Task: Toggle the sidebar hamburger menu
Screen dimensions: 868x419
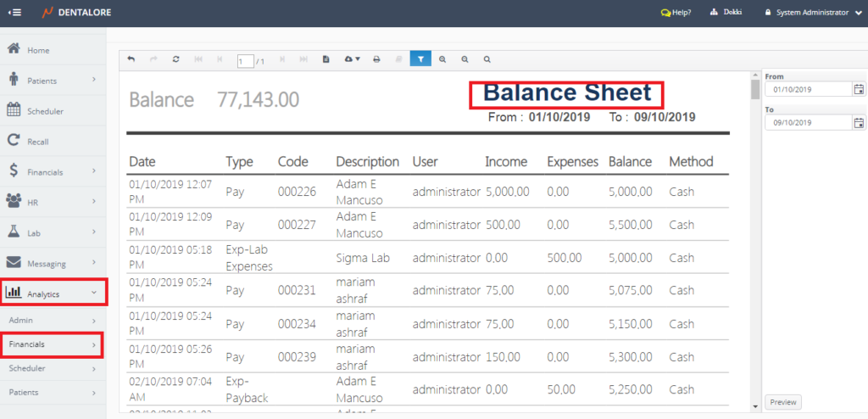Action: point(14,13)
